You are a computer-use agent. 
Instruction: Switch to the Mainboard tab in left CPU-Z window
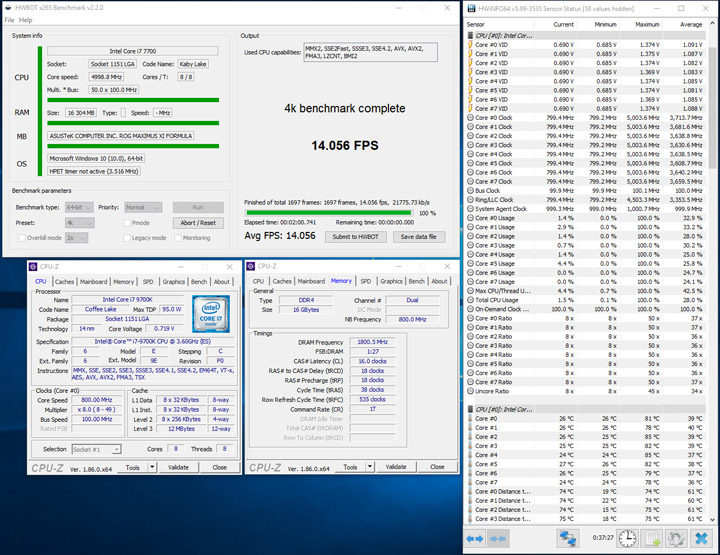[94, 281]
